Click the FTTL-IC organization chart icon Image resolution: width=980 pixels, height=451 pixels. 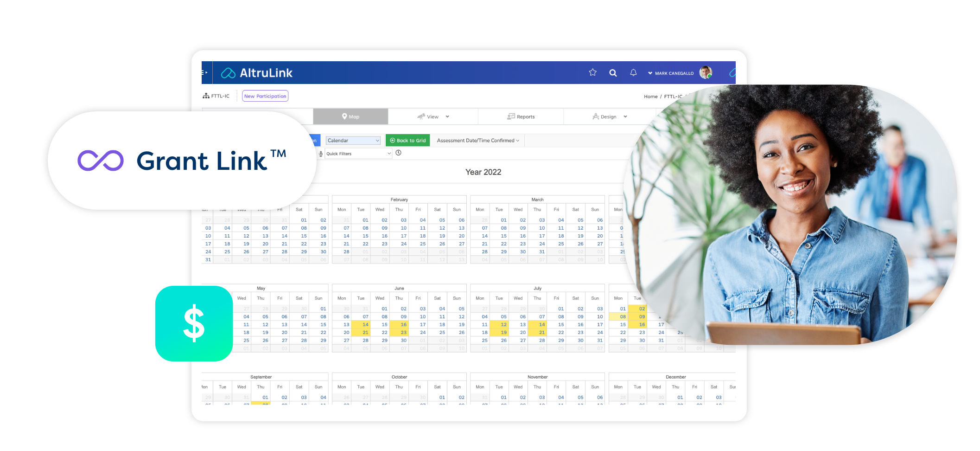[x=206, y=96]
